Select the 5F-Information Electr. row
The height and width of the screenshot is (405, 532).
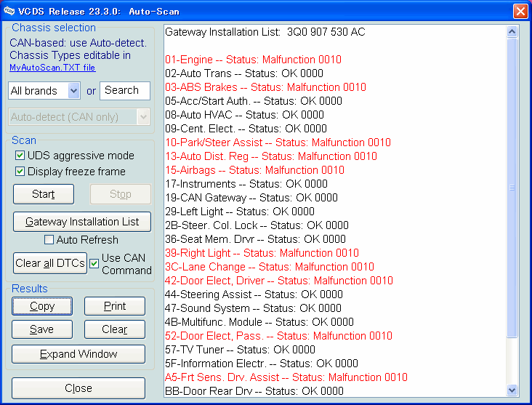(x=262, y=364)
